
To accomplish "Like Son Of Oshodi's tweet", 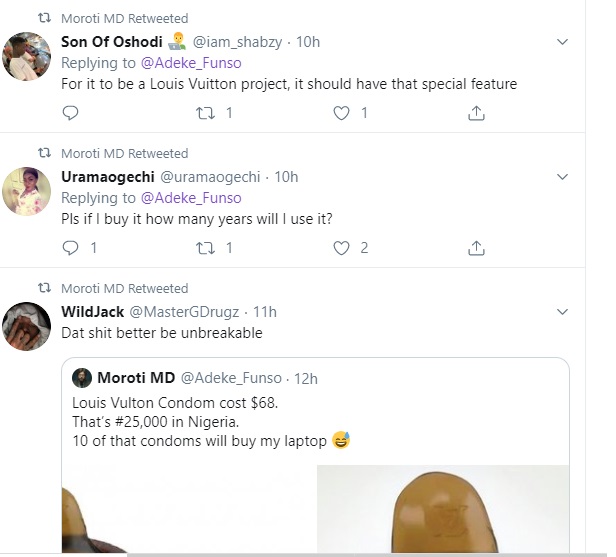I will [342, 113].
